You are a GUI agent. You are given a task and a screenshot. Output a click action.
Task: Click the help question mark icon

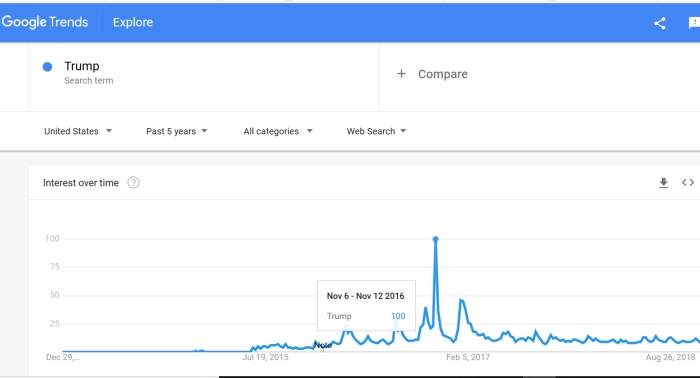pyautogui.click(x=133, y=183)
